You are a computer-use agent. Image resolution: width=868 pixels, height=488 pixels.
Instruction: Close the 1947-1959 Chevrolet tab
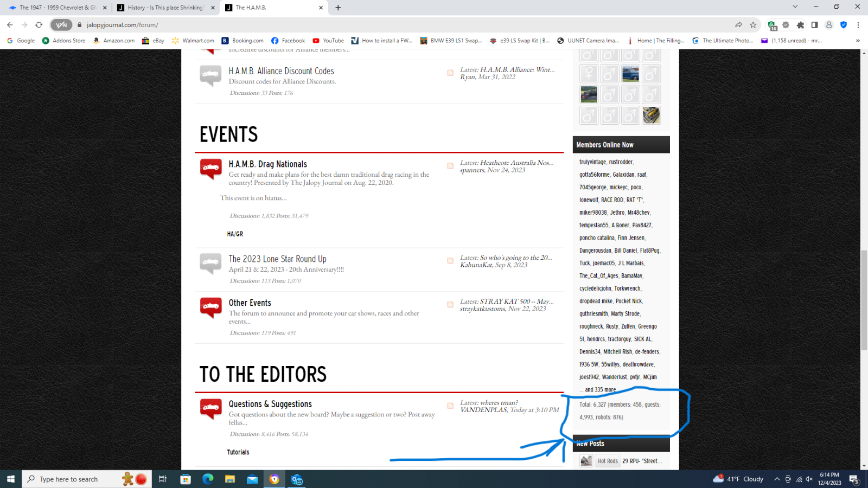pyautogui.click(x=105, y=8)
